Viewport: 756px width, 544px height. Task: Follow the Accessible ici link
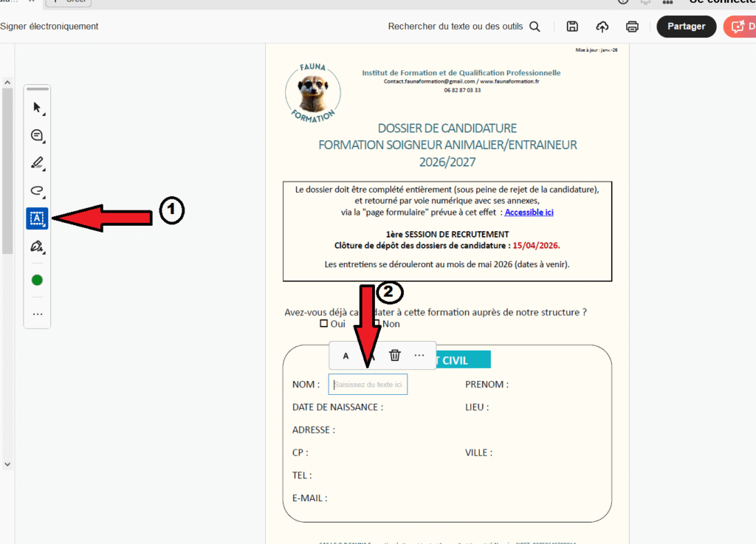pyautogui.click(x=529, y=213)
